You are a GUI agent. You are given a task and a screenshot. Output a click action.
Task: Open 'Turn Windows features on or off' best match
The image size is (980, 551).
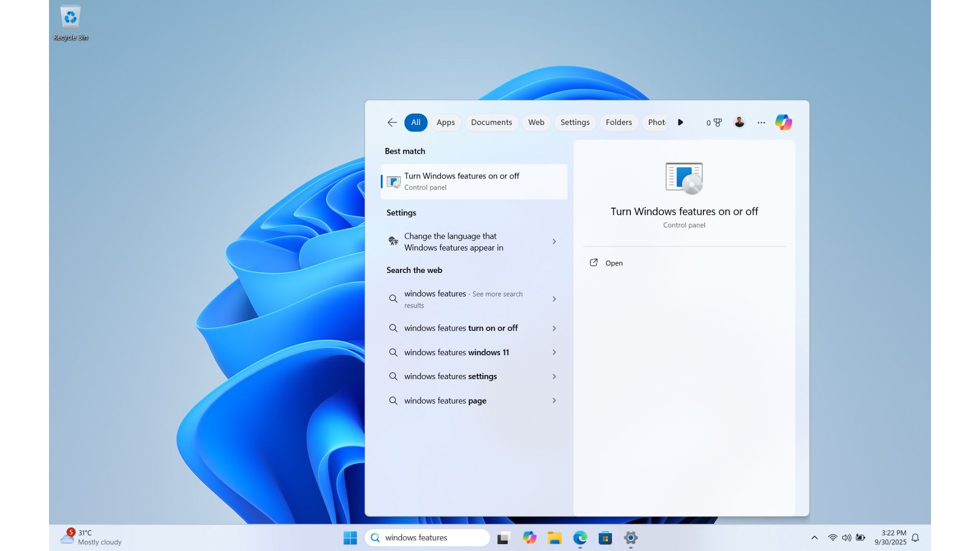click(x=473, y=181)
